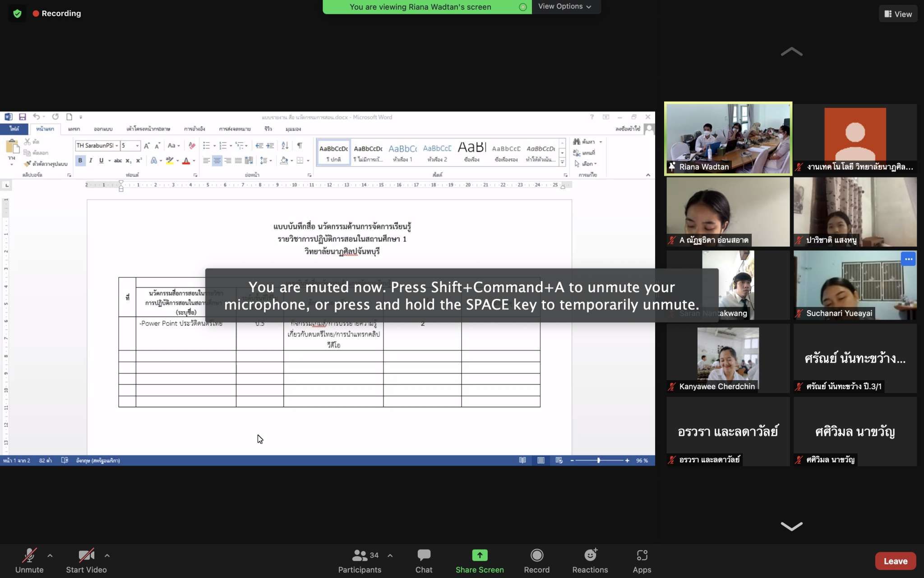Start recording with Record button
The width and height of the screenshot is (924, 578).
[x=536, y=561]
